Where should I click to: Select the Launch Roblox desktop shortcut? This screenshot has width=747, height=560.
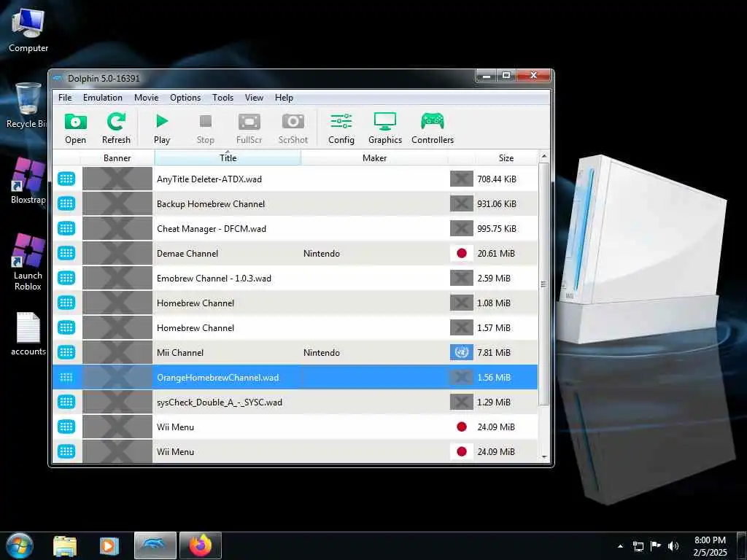tap(28, 262)
